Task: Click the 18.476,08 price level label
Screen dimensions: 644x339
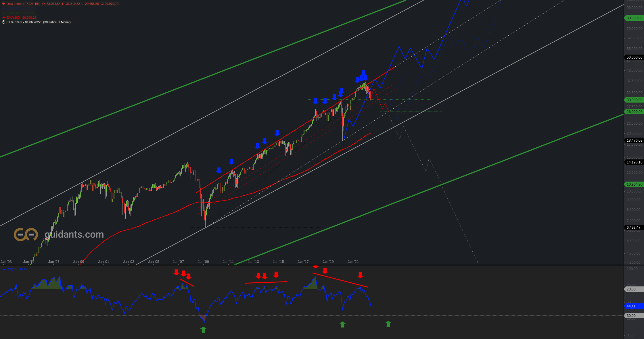Action: tap(634, 140)
